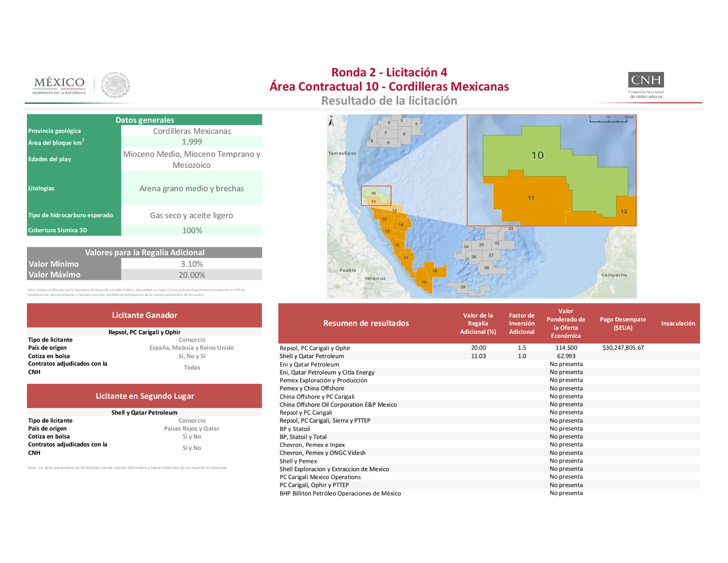Select orange block 11 in the inset map
728x563 pixels.
pos(531,198)
